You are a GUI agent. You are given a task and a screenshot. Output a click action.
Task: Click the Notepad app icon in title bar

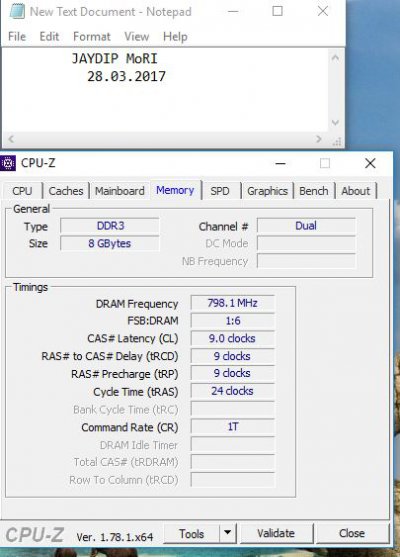point(17,12)
